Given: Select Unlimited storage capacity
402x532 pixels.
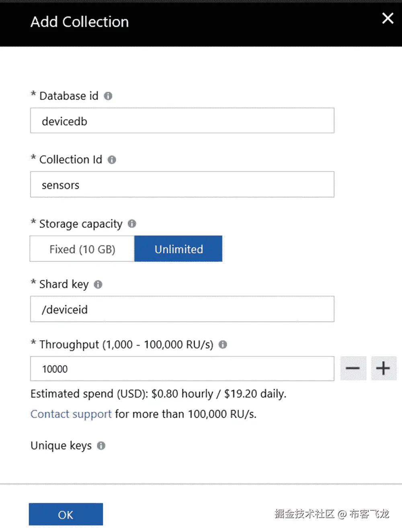Looking at the screenshot, I should click(x=178, y=249).
